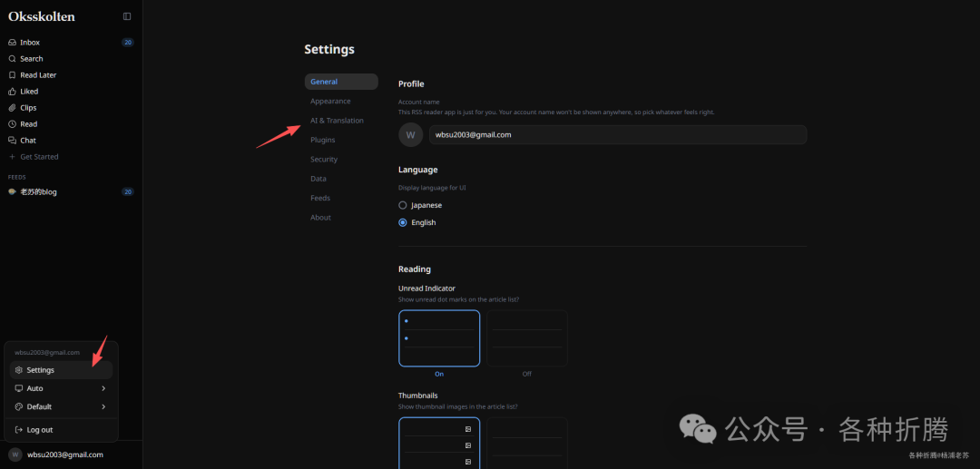980x469 pixels.
Task: Open Read Later list in sidebar
Action: [x=71, y=75]
